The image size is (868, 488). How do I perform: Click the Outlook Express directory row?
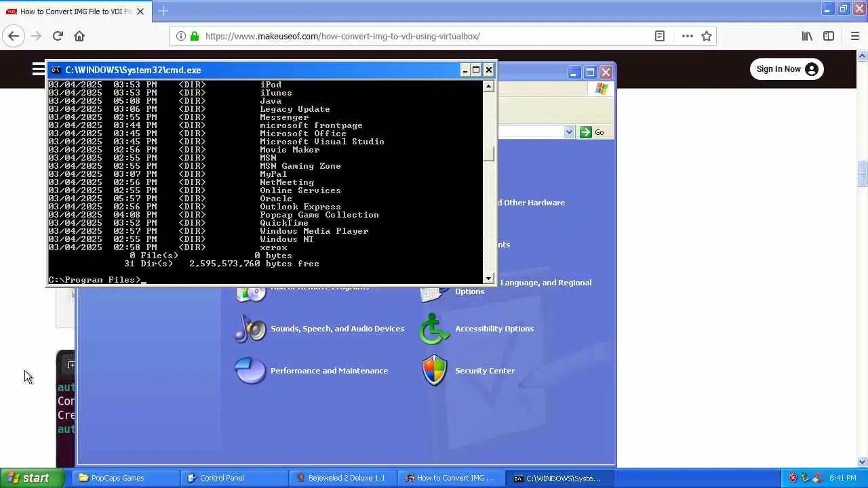click(195, 207)
